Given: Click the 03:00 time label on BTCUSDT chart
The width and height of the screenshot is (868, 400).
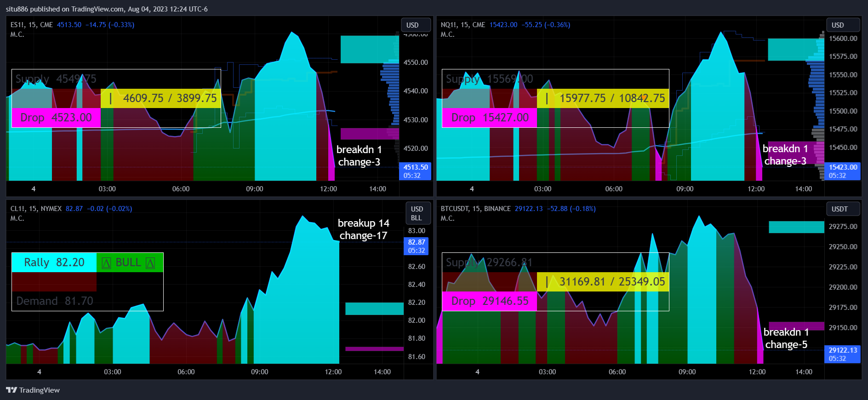Looking at the screenshot, I should coord(547,372).
